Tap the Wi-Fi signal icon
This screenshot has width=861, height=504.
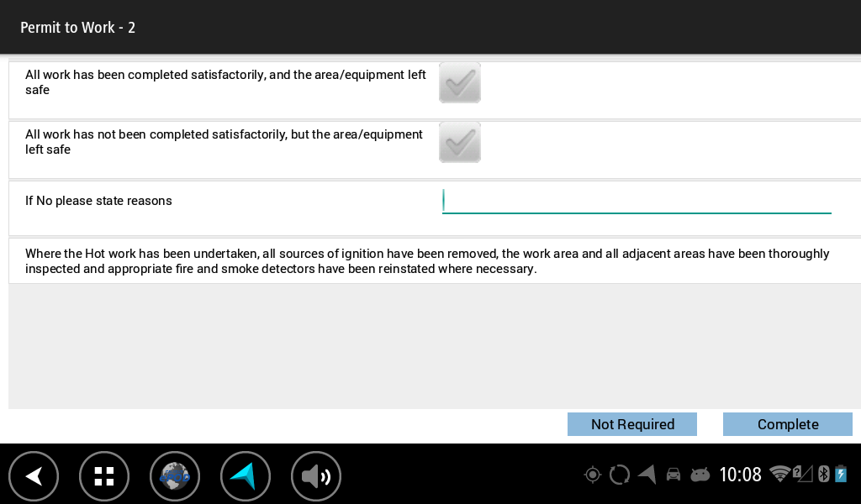click(x=779, y=473)
